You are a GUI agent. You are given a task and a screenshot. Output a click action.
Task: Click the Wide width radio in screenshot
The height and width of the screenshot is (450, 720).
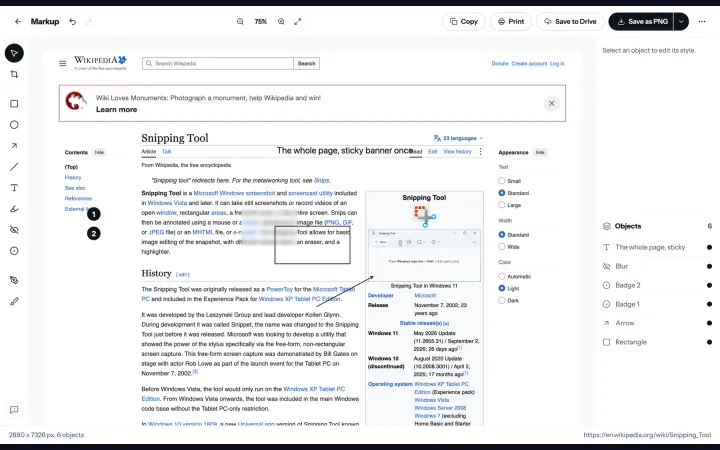[x=502, y=247]
